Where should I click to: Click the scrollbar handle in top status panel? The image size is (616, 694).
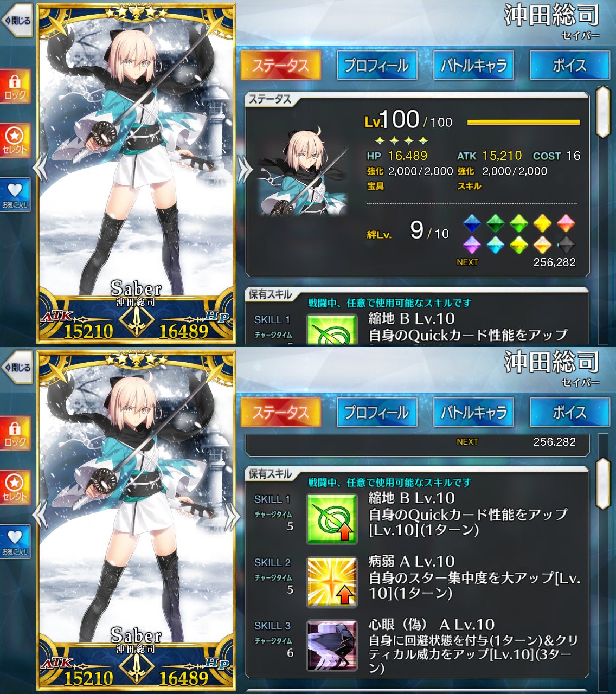pyautogui.click(x=603, y=112)
